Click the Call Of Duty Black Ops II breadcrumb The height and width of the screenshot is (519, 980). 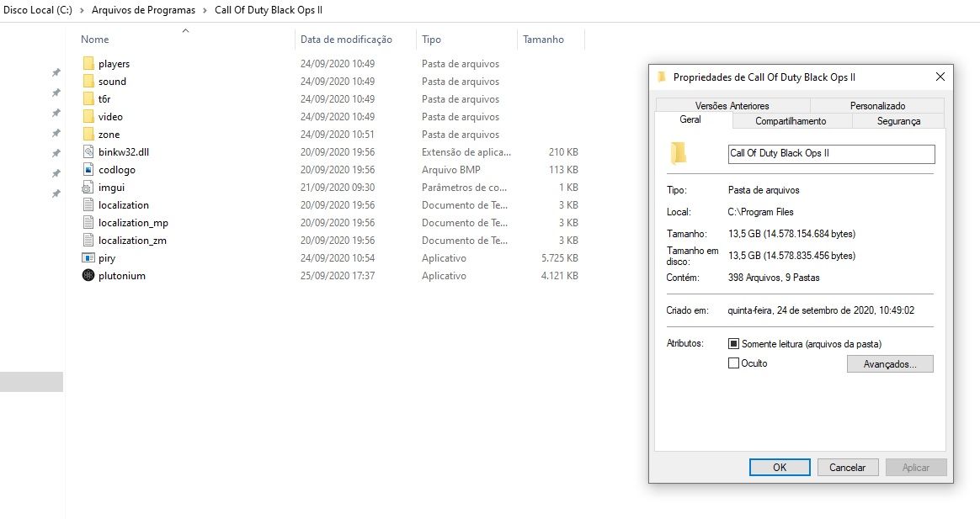269,10
